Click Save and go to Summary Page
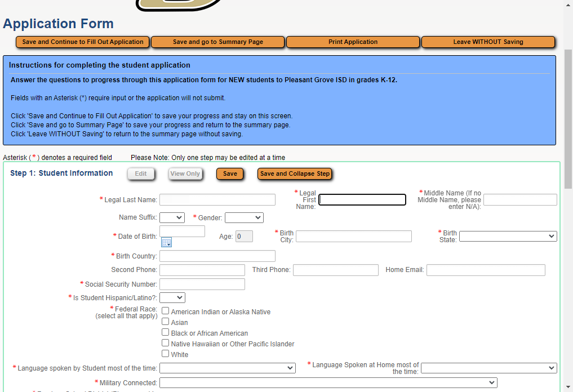The image size is (573, 392). [218, 42]
